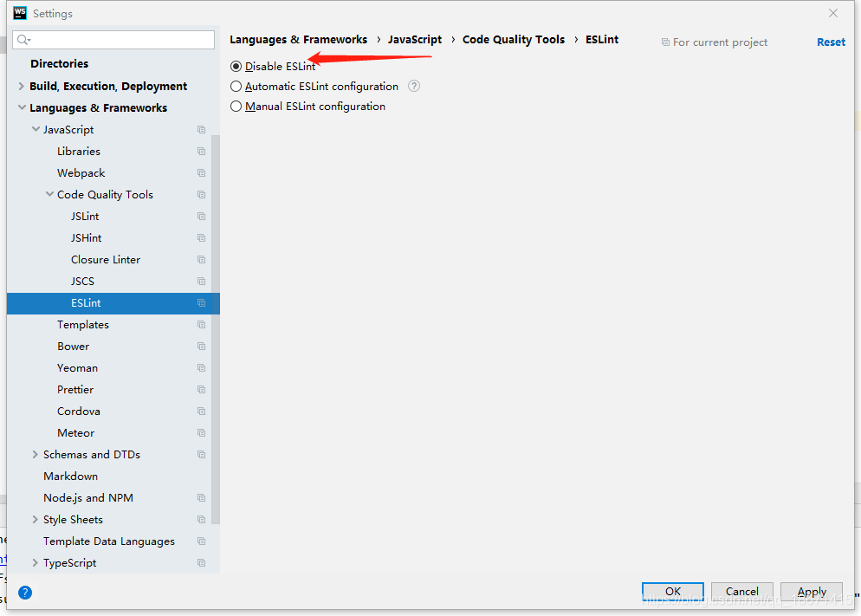
Task: Open Code Quality Tools from the breadcrumb
Action: tap(513, 39)
